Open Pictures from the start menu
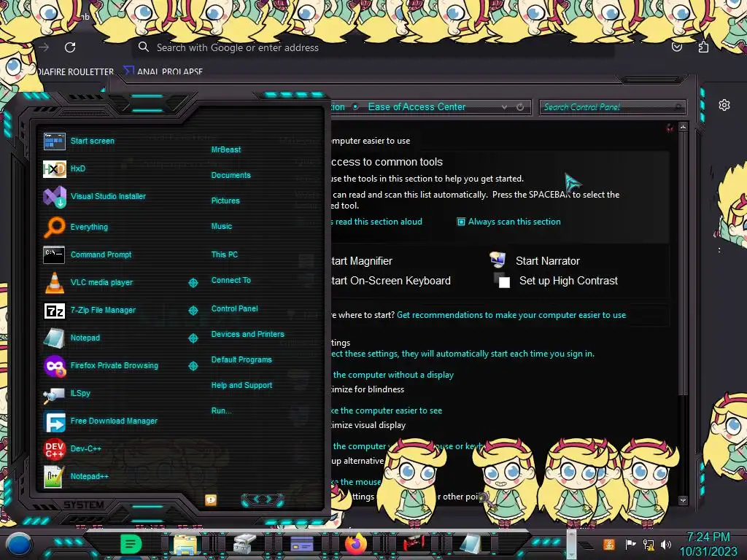 (x=225, y=201)
